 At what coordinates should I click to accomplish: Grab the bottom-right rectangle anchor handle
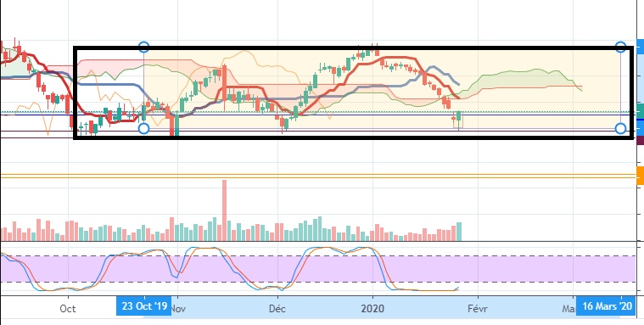point(620,129)
